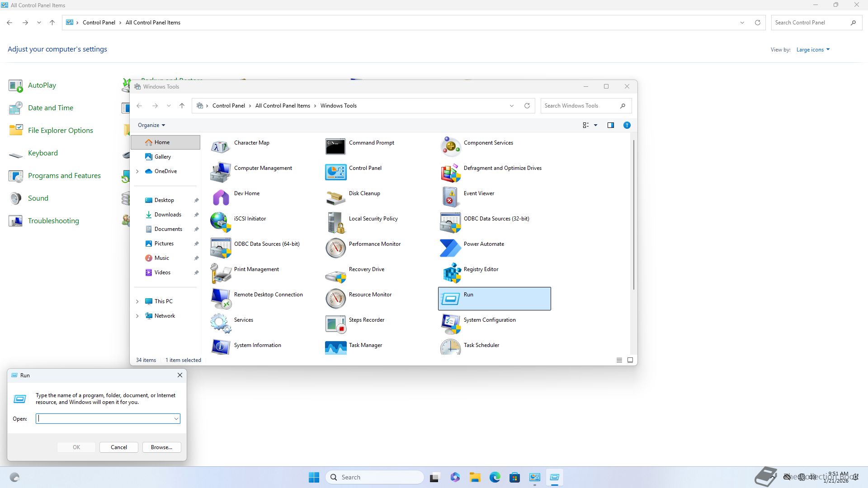
Task: Launch Event Viewer from Windows Tools
Action: click(x=450, y=197)
